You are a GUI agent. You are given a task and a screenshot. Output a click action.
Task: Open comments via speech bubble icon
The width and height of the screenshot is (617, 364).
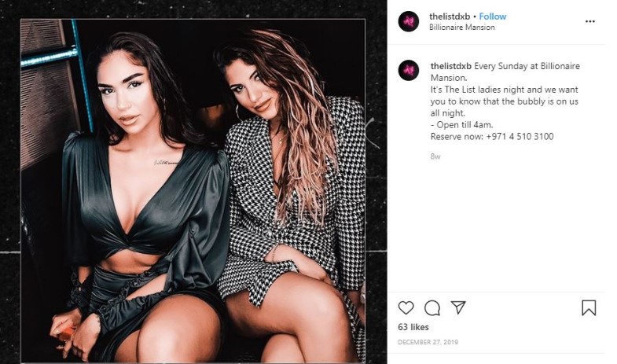[432, 307]
